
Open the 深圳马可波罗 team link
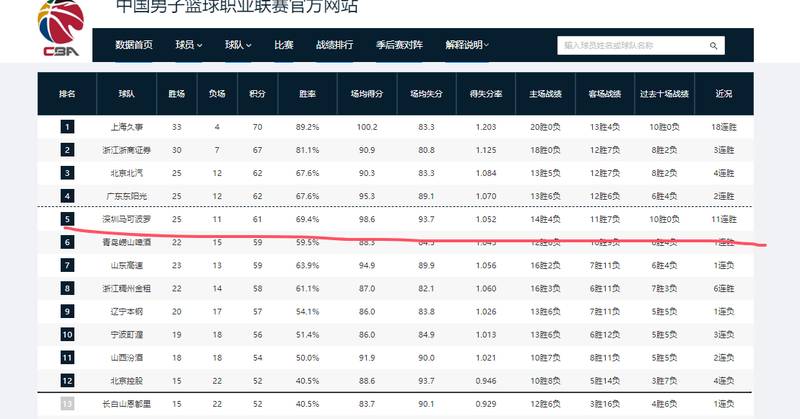(127, 219)
